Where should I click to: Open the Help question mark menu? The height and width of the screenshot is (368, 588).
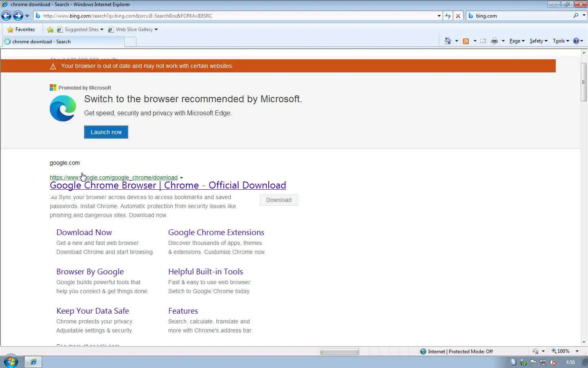click(578, 41)
